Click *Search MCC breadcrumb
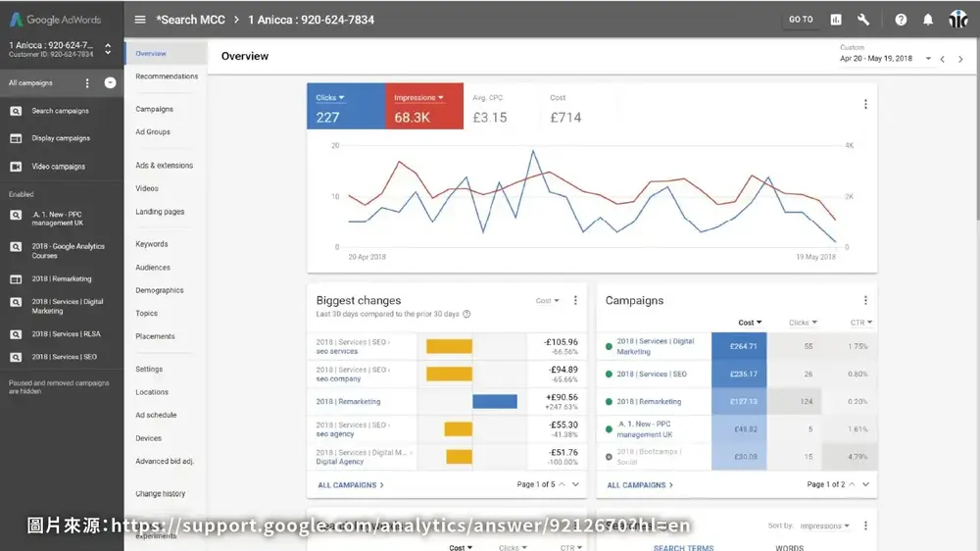This screenshot has height=551, width=980. click(191, 20)
